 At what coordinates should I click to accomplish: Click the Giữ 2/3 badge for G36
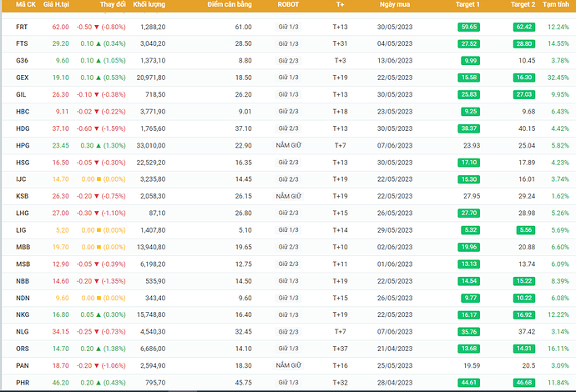click(x=289, y=61)
